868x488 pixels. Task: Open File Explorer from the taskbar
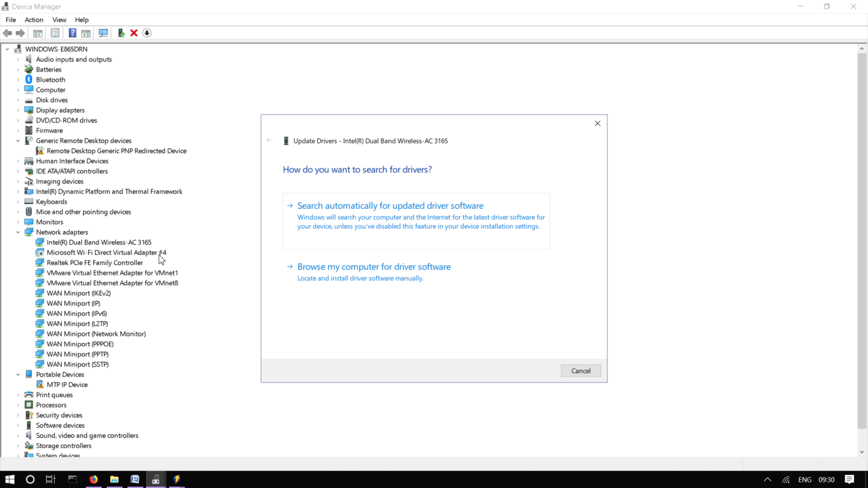[x=114, y=479]
